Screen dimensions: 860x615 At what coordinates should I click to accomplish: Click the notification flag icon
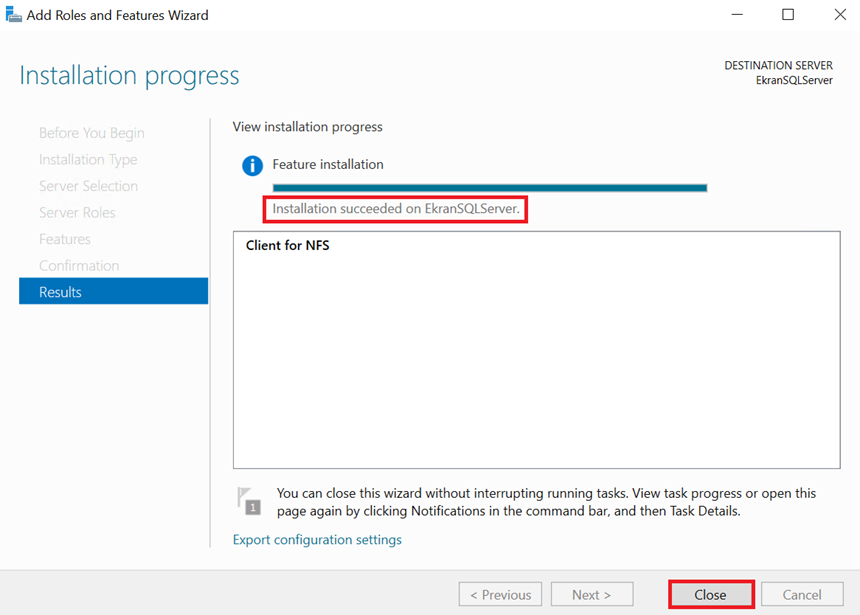(x=247, y=500)
